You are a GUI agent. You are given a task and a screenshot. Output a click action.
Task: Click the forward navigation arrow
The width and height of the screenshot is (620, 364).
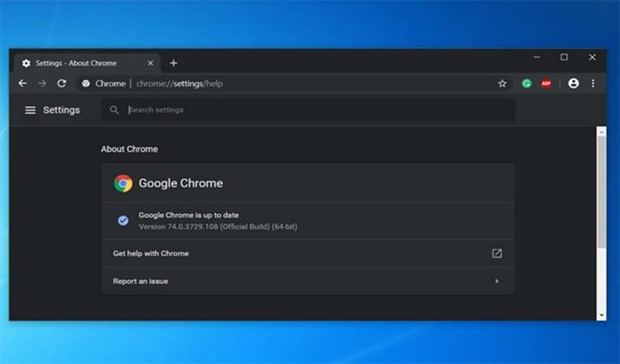[x=42, y=83]
